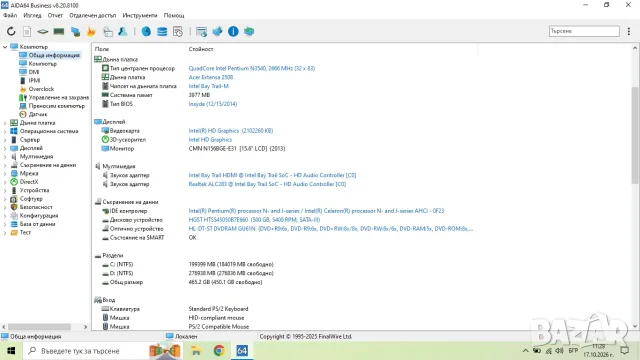Image resolution: width=640 pixels, height=360 pixels.
Task: Open the three-dot menu beside search box
Action: click(629, 31)
